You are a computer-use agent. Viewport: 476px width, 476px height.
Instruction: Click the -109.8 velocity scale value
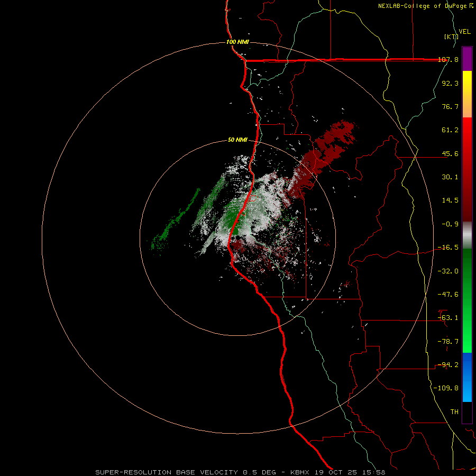tap(446, 388)
